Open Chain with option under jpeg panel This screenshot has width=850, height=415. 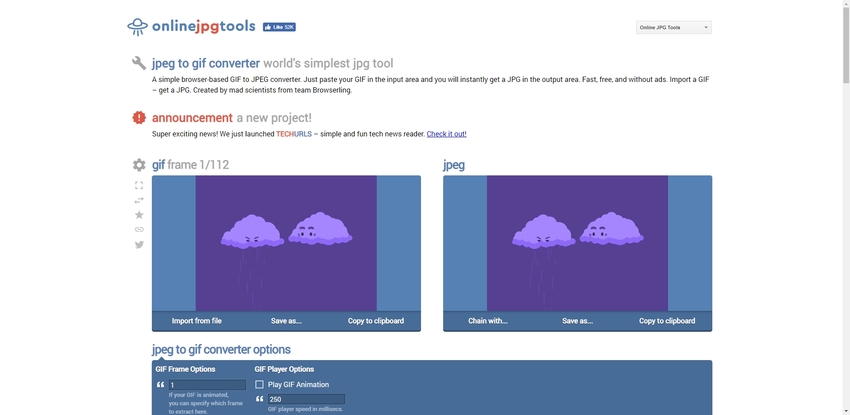(488, 321)
